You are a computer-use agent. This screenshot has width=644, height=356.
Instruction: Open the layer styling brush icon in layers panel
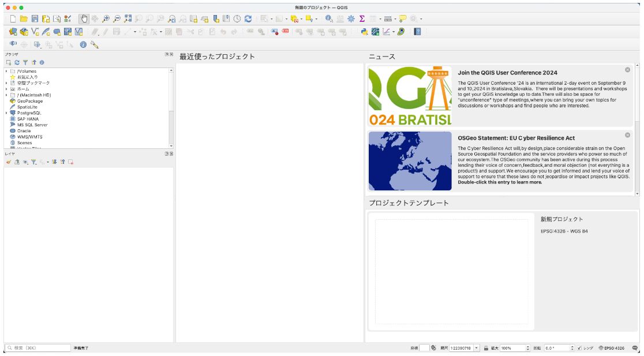[8, 162]
